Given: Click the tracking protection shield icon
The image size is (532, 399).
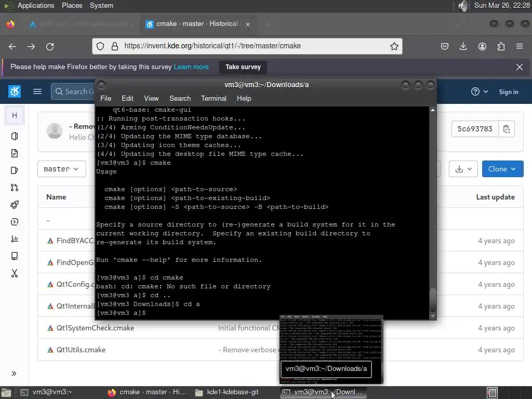Looking at the screenshot, I should (x=100, y=46).
